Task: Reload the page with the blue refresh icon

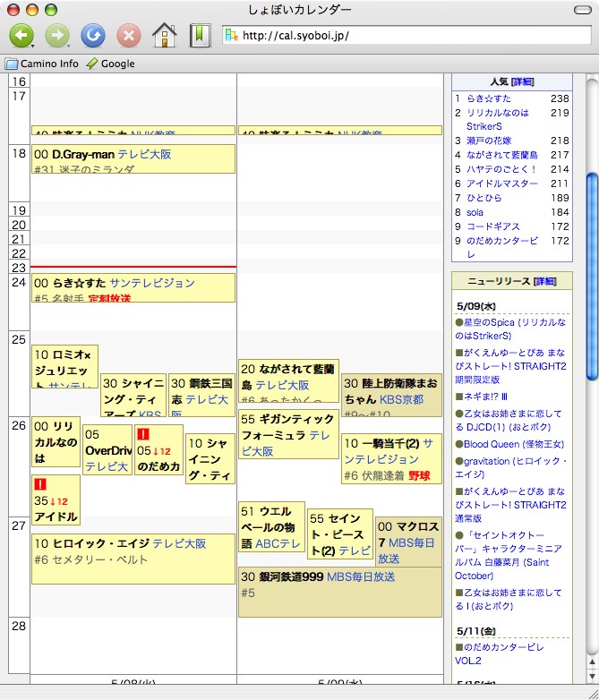Action: click(93, 35)
